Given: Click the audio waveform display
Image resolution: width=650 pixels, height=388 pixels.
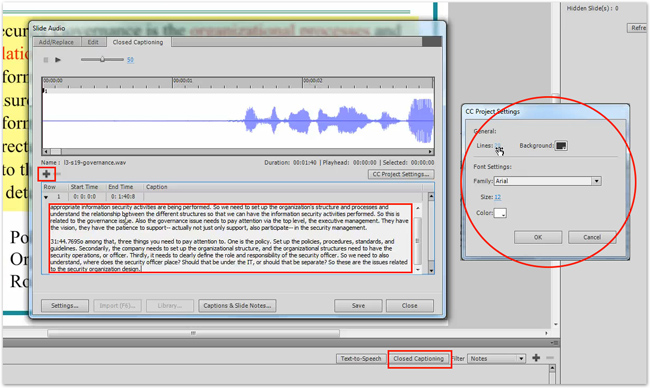Looking at the screenshot, I should (x=238, y=121).
